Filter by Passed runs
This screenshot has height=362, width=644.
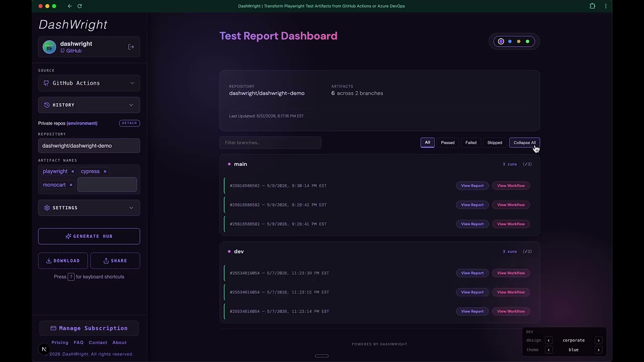pyautogui.click(x=448, y=143)
